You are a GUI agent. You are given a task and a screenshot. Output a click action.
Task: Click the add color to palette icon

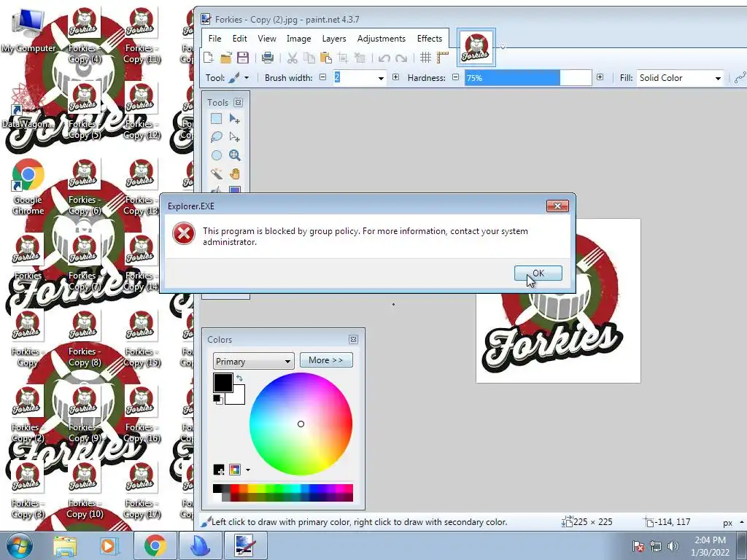point(219,470)
